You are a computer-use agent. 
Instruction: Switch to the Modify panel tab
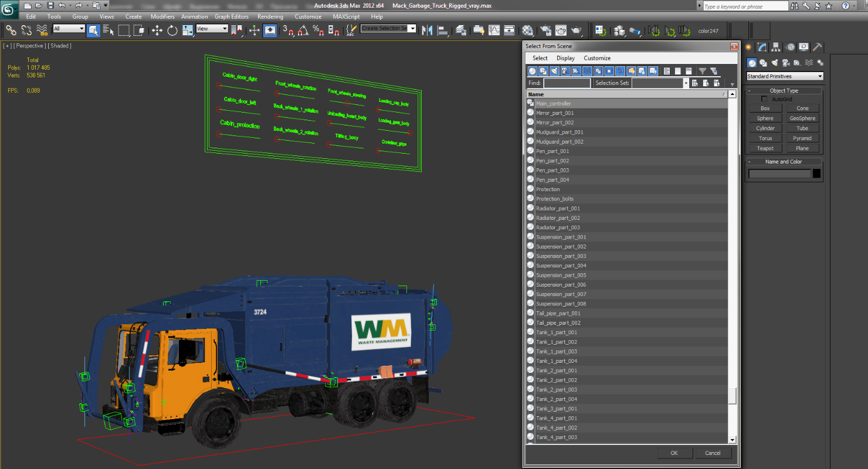762,47
